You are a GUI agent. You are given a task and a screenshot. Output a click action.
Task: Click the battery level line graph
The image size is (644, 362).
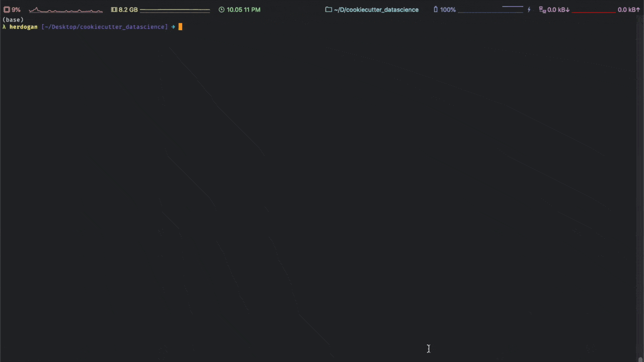491,10
